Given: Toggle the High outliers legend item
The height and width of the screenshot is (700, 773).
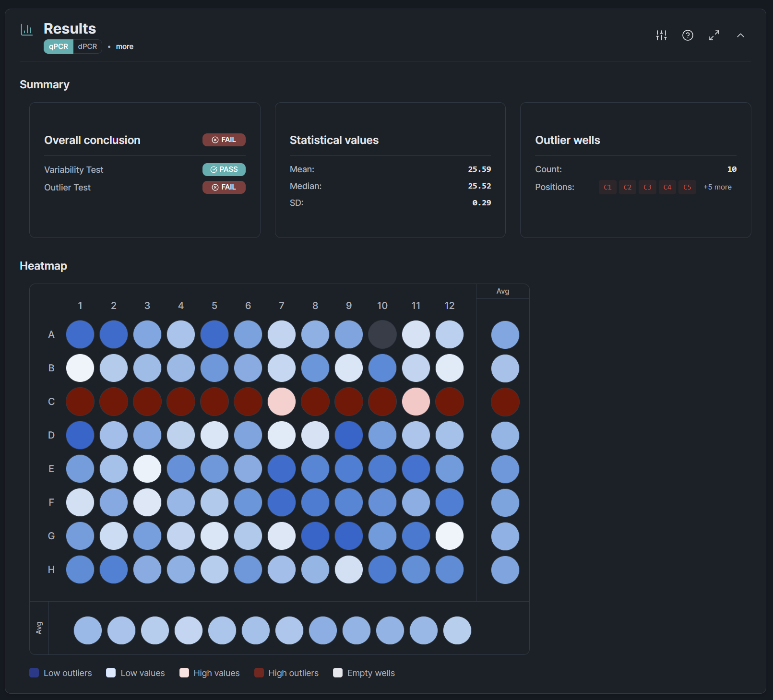Looking at the screenshot, I should coord(286,673).
